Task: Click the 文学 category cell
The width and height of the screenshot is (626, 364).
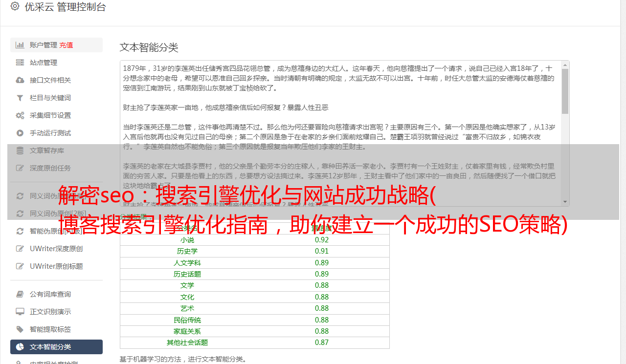Action: [x=187, y=285]
